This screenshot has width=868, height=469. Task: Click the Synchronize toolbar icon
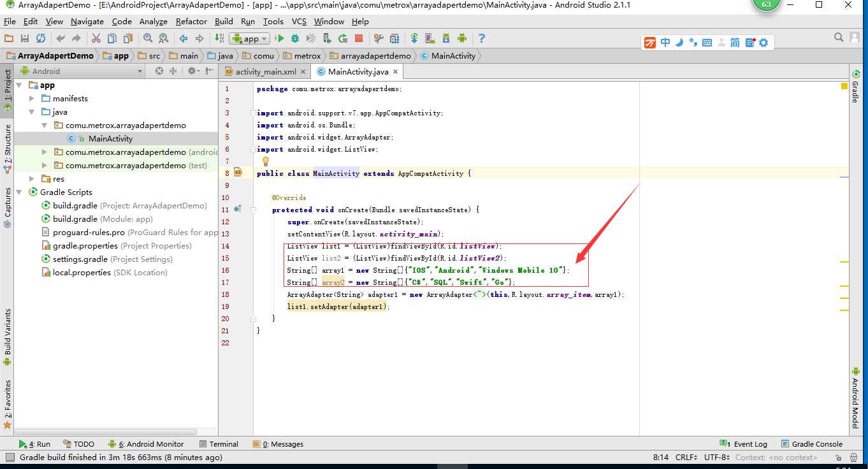pyautogui.click(x=41, y=38)
